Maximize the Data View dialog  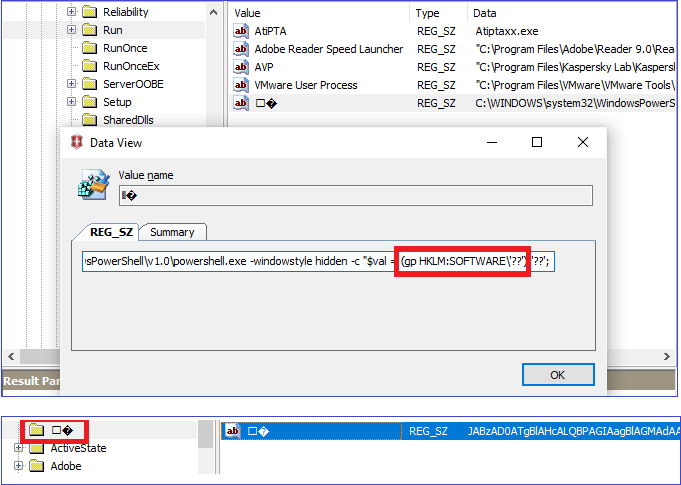(537, 142)
